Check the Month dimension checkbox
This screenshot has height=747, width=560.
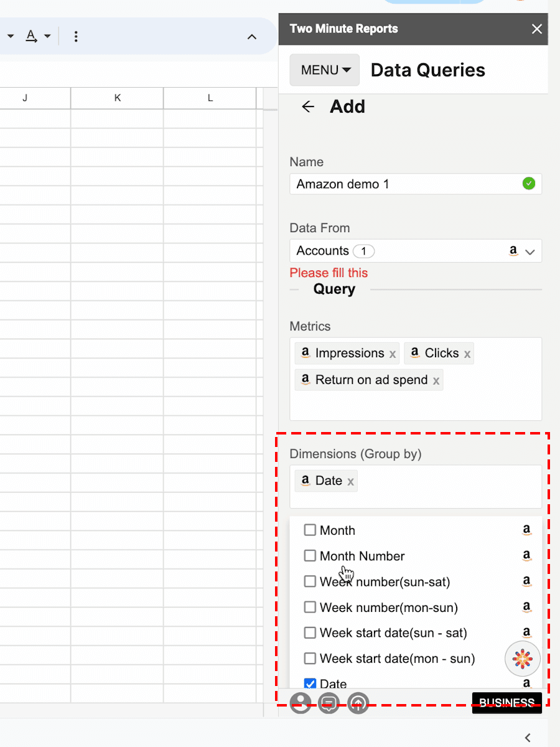coord(310,530)
